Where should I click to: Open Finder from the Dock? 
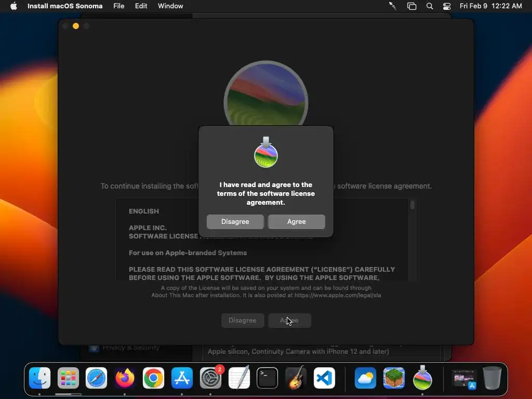click(39, 378)
